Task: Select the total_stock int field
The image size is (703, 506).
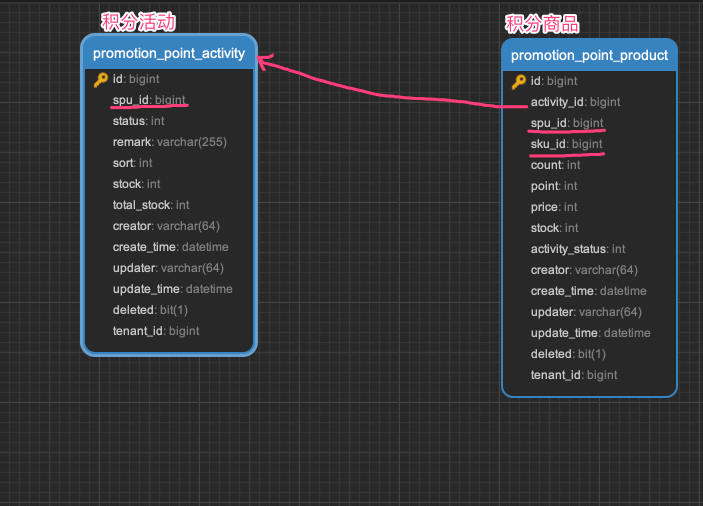Action: (151, 205)
